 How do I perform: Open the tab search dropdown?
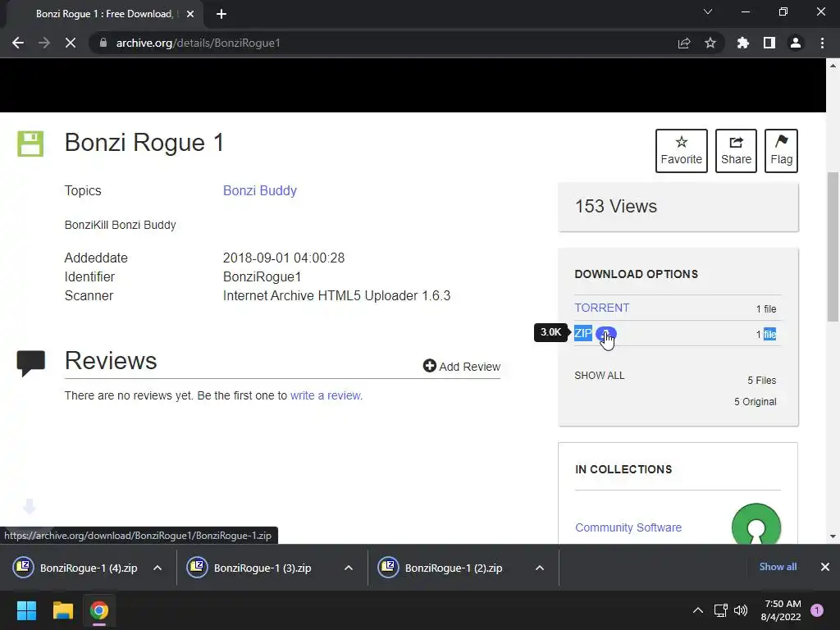(708, 11)
